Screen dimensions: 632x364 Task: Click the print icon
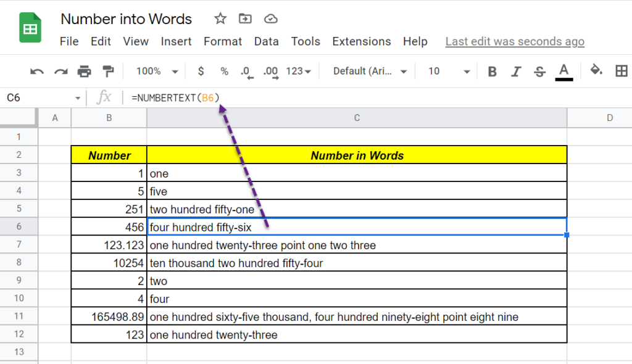pos(83,71)
